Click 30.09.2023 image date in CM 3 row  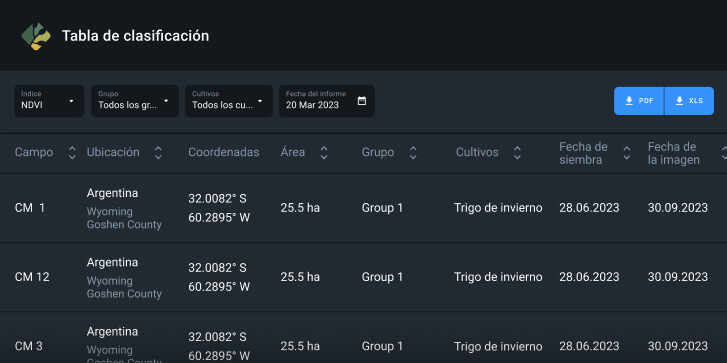pos(678,346)
